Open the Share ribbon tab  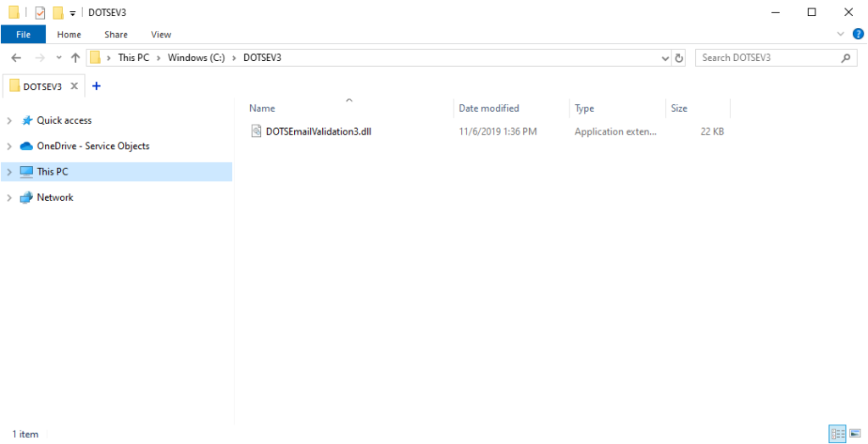115,35
